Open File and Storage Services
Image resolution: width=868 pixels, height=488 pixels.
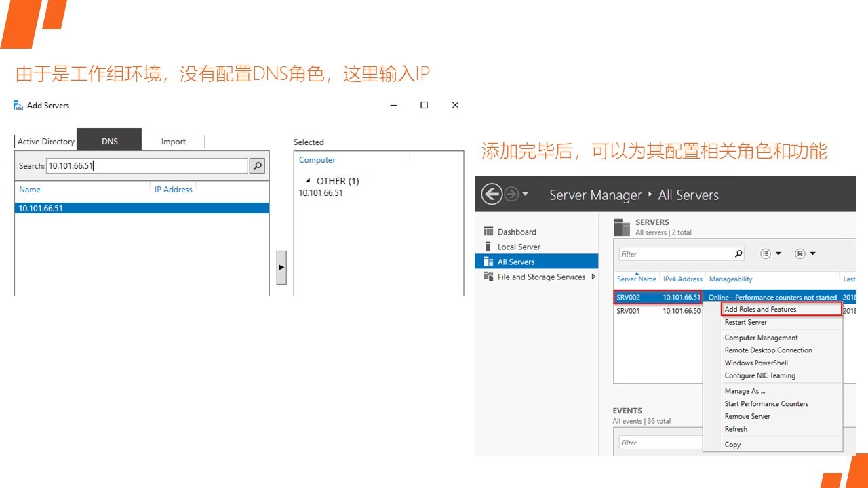click(541, 277)
